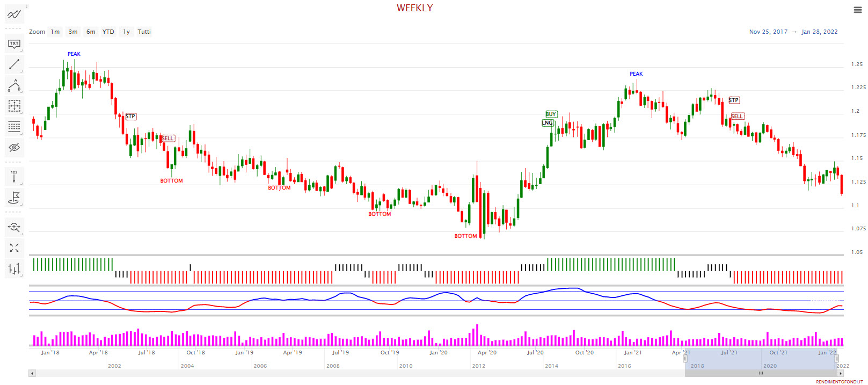This screenshot has height=385, width=868.
Task: Click the scrollbar right arrow
Action: [x=840, y=373]
